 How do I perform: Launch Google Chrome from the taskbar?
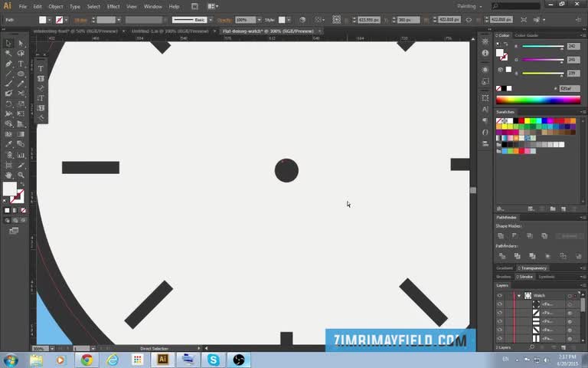pos(87,360)
